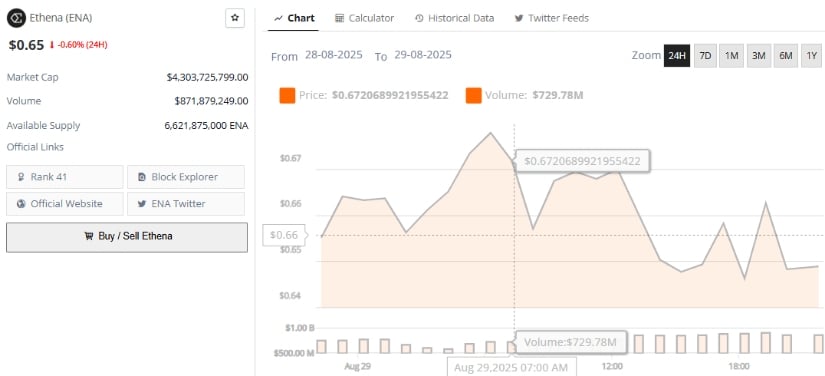Select the 7D zoom range
The height and width of the screenshot is (376, 825).
705,56
